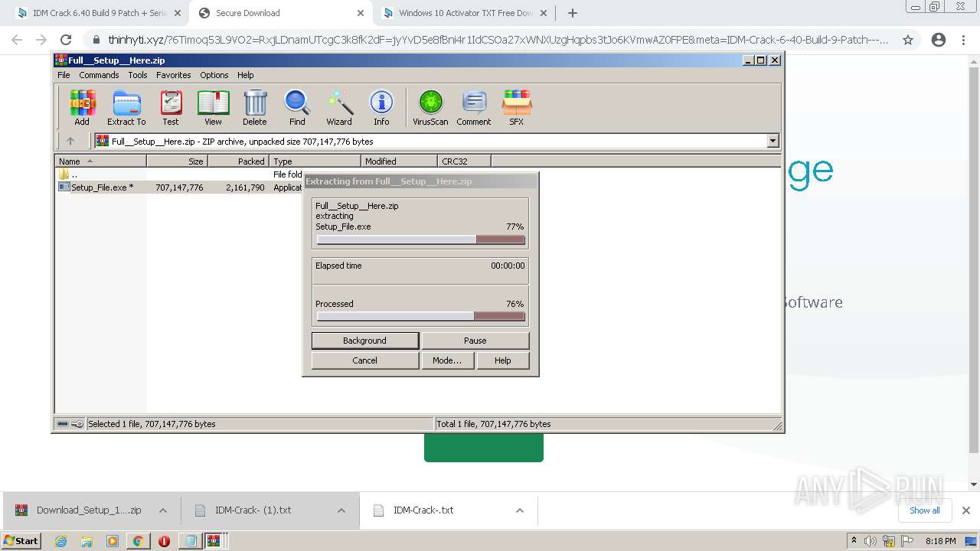Open a new Chrome tab
This screenshot has width=980, height=551.
573,13
